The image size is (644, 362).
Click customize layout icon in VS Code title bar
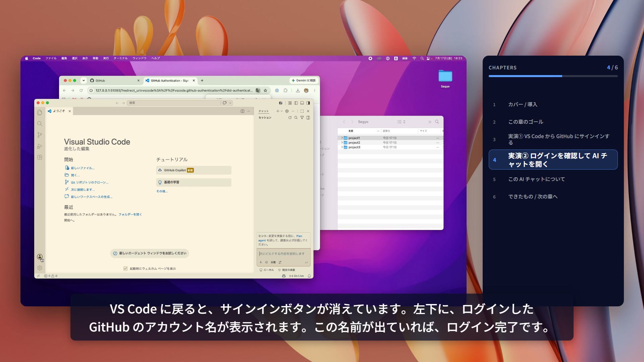tap(290, 103)
